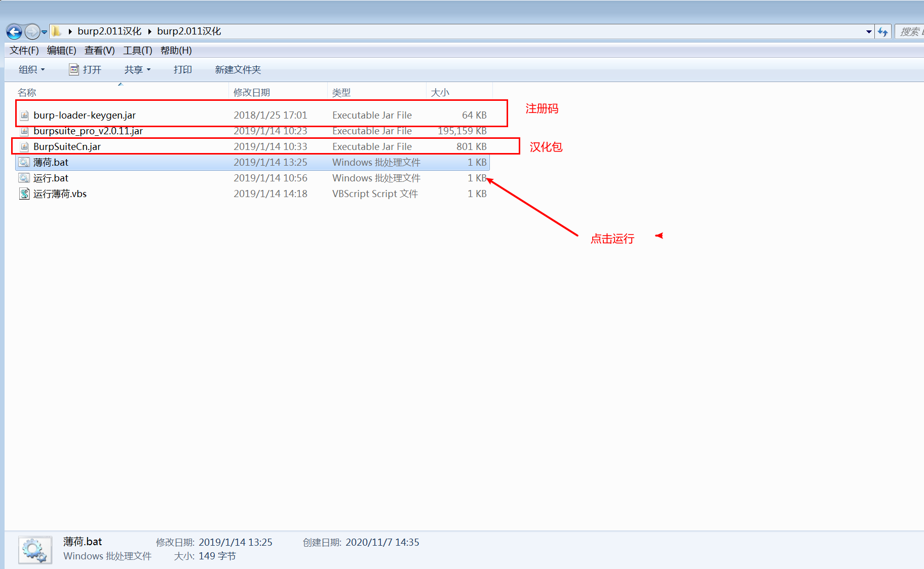Click date 2019/1/14 10:56 cell
Image resolution: width=924 pixels, height=569 pixels.
pos(270,178)
